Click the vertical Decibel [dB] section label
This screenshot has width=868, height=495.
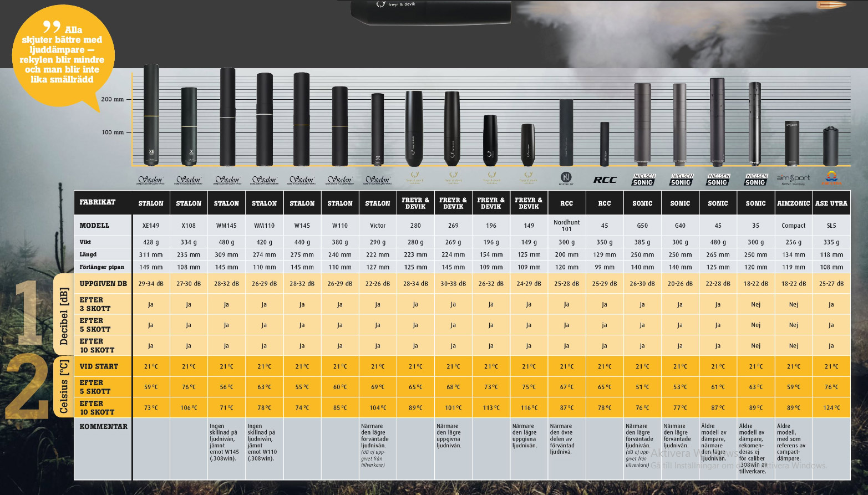pos(64,316)
